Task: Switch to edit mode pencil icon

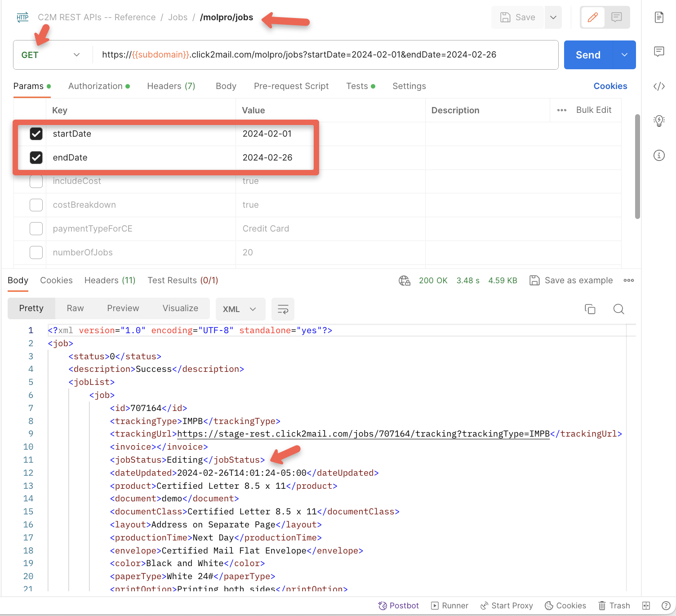Action: pos(592,18)
